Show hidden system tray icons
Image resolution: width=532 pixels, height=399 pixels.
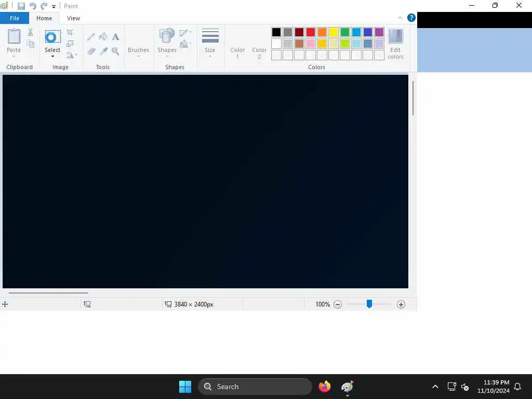pyautogui.click(x=435, y=387)
